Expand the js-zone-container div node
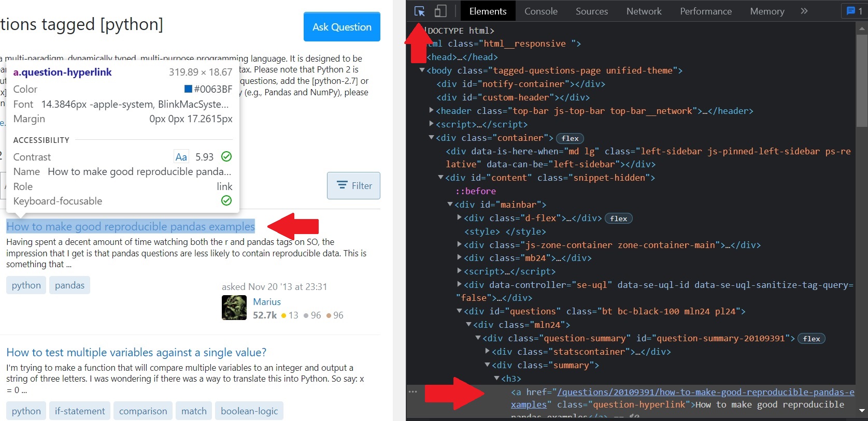 (459, 244)
